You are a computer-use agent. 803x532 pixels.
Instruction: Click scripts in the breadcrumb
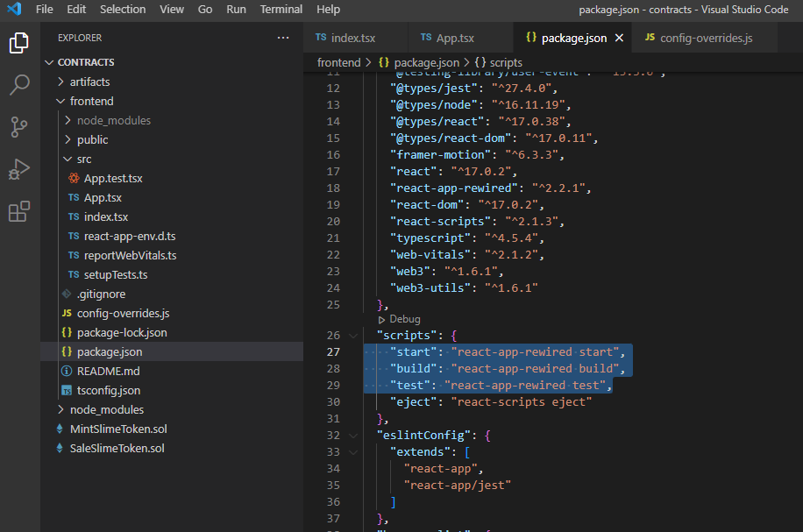(506, 62)
